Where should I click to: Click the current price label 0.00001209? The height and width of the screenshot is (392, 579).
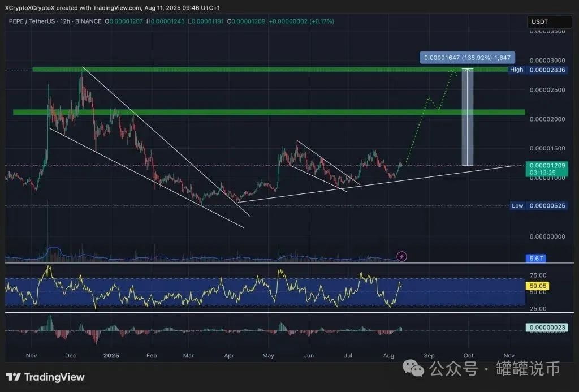[x=547, y=169]
